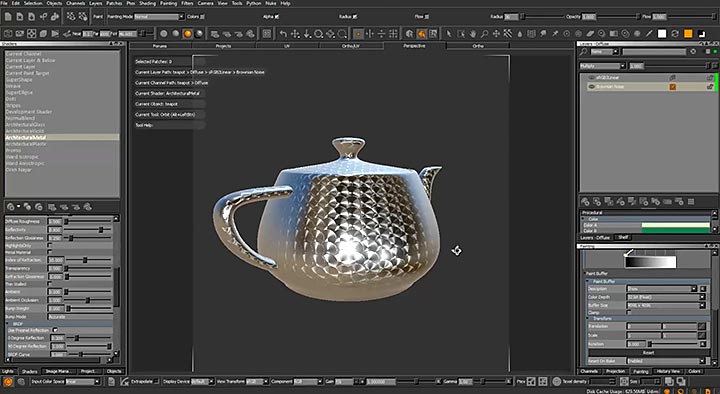Open the Shading menu
The image size is (720, 394).
click(147, 3)
